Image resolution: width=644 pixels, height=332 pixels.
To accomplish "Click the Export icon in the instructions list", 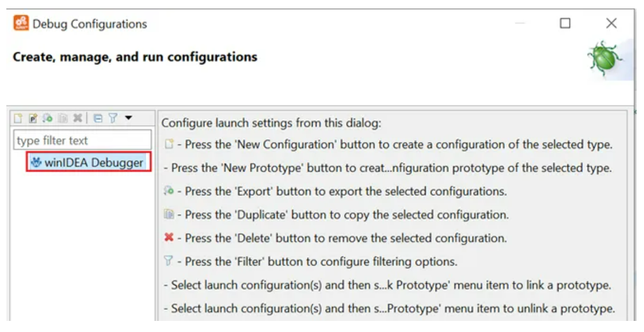I will 169,191.
